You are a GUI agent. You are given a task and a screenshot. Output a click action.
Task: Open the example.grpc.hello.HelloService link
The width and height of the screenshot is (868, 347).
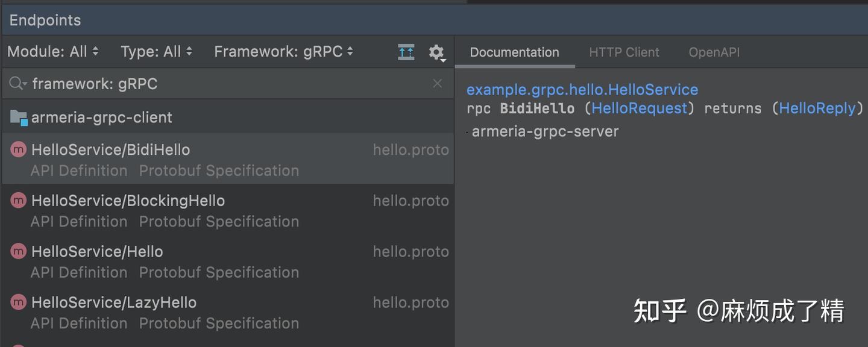pyautogui.click(x=582, y=90)
